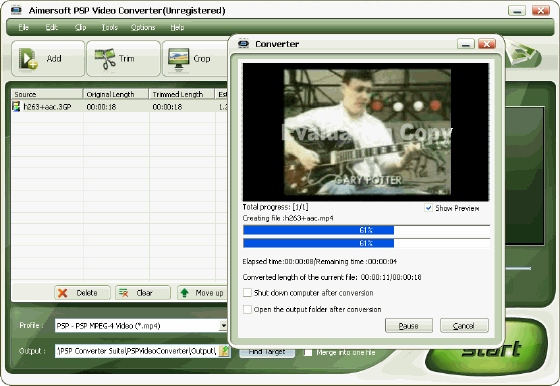
Task: Click the Original Length value 00:00:18
Action: [101, 107]
